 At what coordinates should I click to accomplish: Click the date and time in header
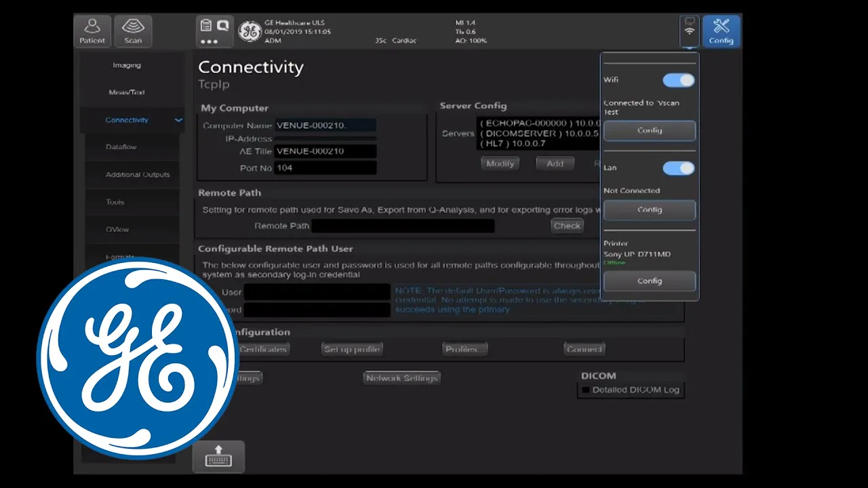[x=298, y=32]
